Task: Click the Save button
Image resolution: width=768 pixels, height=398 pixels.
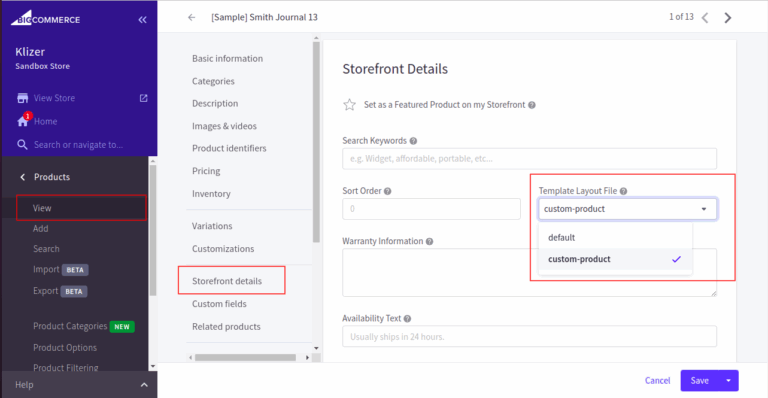Action: (x=699, y=380)
